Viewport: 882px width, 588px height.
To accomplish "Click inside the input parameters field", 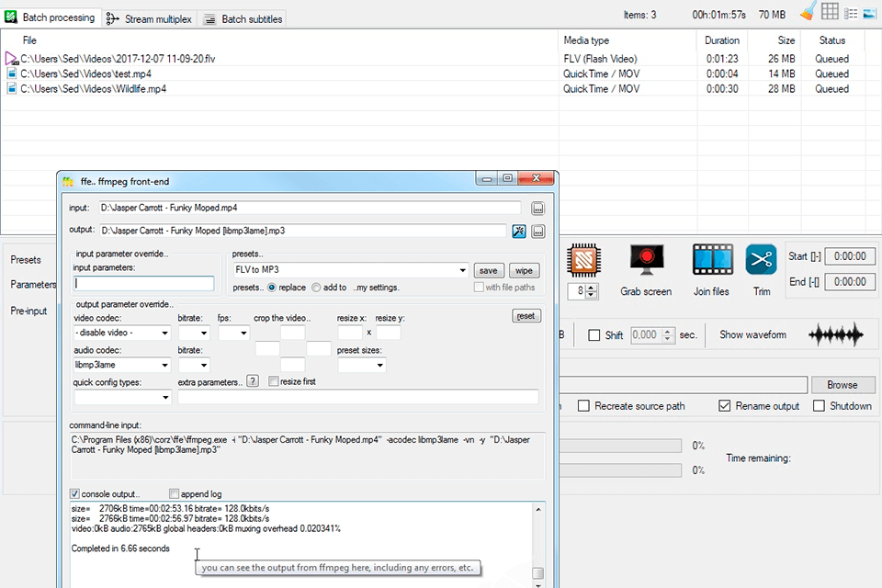I will pos(143,281).
